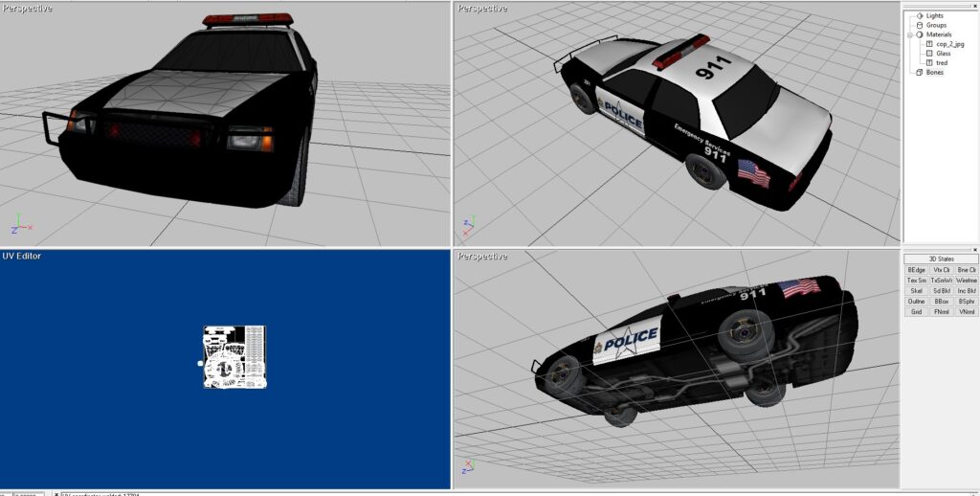Click the top-right Perspective viewport label
The image size is (980, 496).
482,8
